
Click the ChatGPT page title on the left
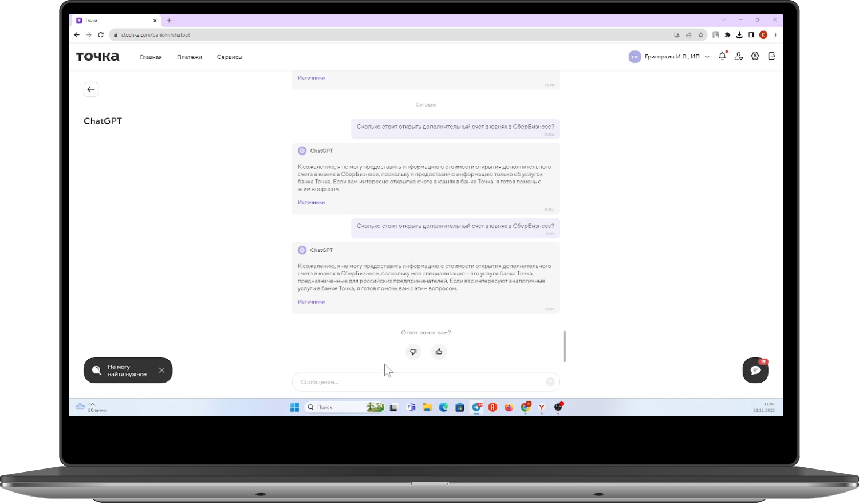(103, 121)
